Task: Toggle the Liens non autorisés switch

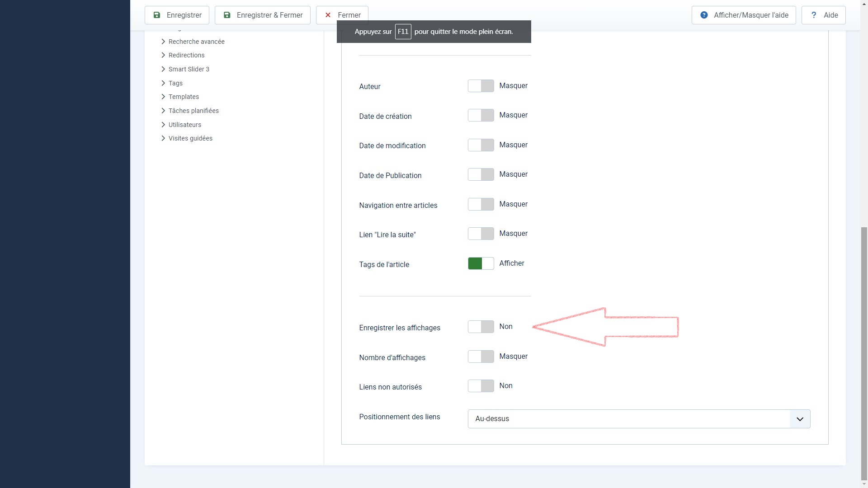Action: click(x=481, y=386)
